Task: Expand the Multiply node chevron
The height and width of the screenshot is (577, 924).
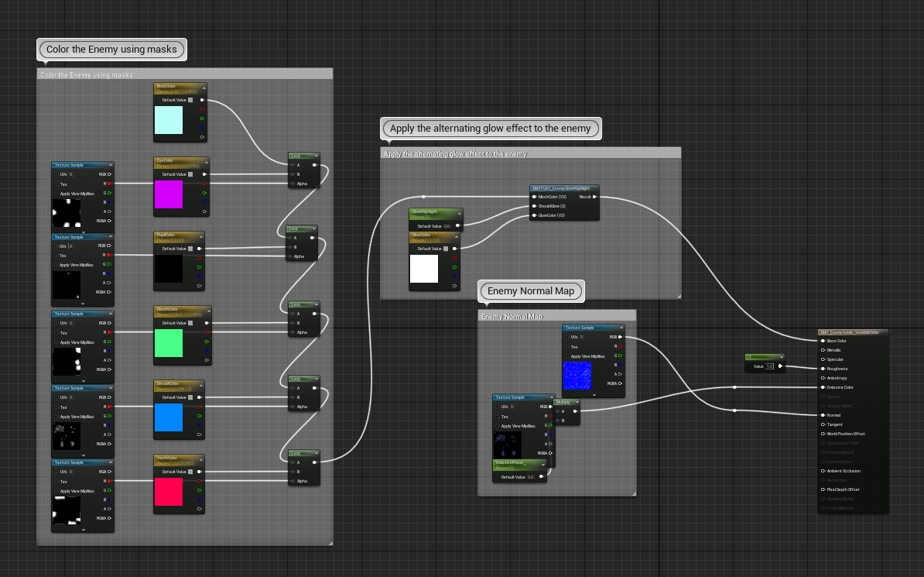Action: coord(577,402)
